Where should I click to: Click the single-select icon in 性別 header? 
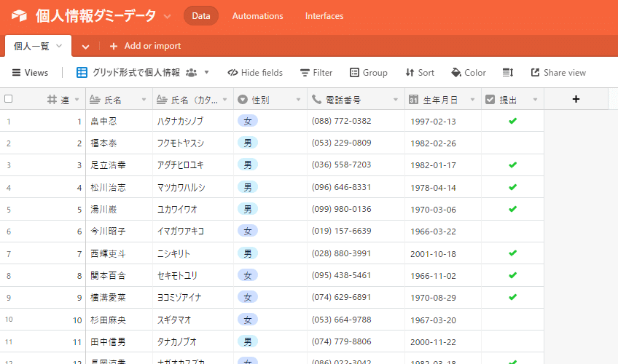click(x=243, y=100)
